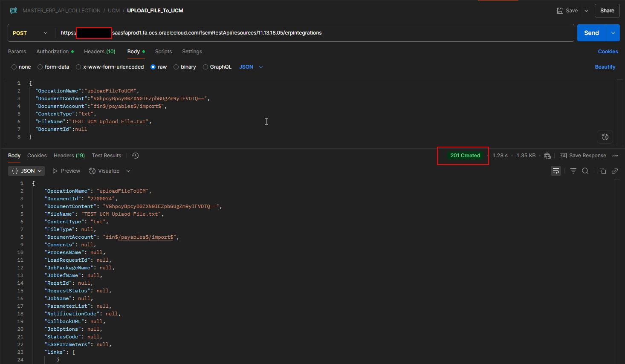Click the "CallbackURL": null response line

(75, 321)
